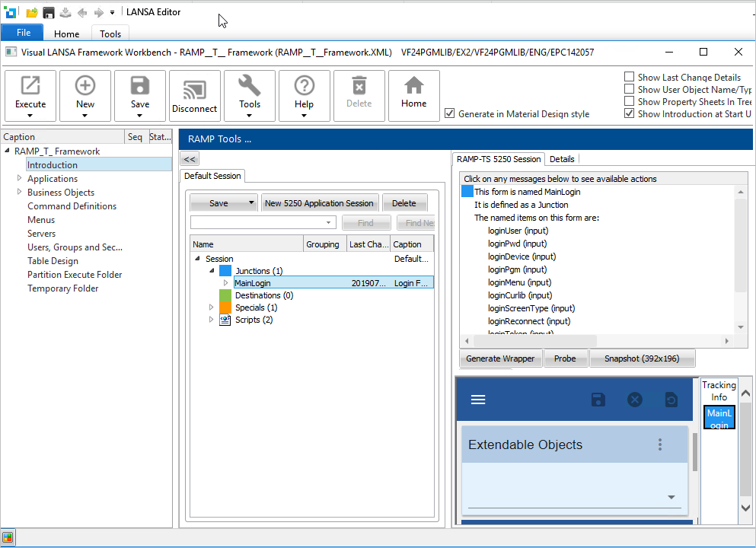Click the green Destinations icon
The image size is (756, 548).
click(225, 295)
